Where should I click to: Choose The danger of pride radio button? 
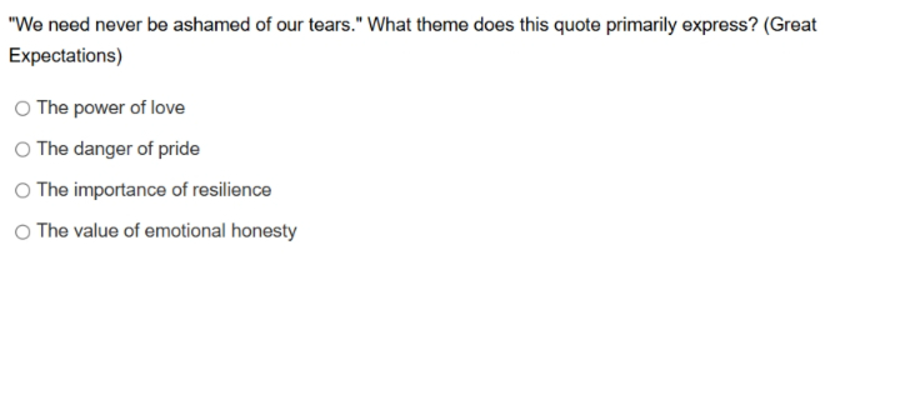tap(22, 150)
